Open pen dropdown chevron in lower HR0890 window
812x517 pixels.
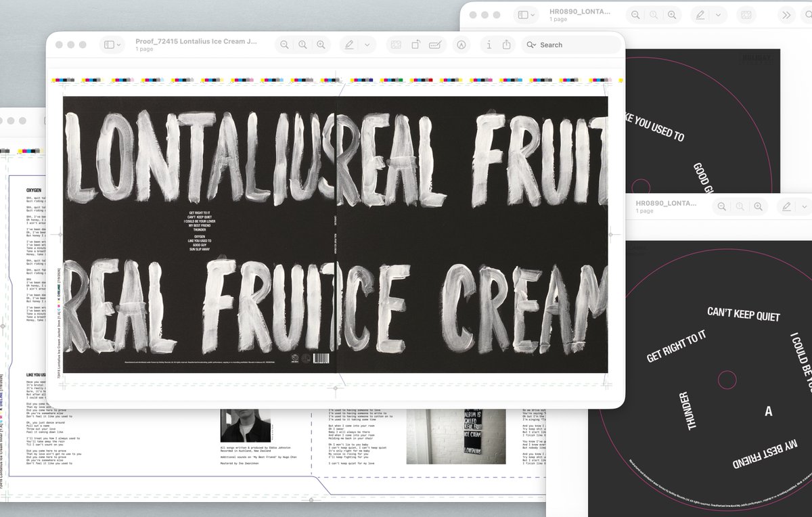tap(805, 206)
